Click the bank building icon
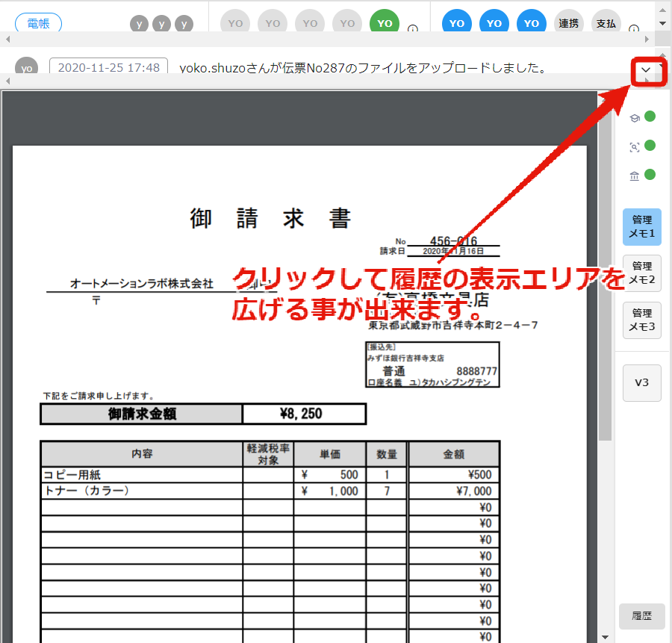Viewport: 672px width, 643px height. point(634,175)
